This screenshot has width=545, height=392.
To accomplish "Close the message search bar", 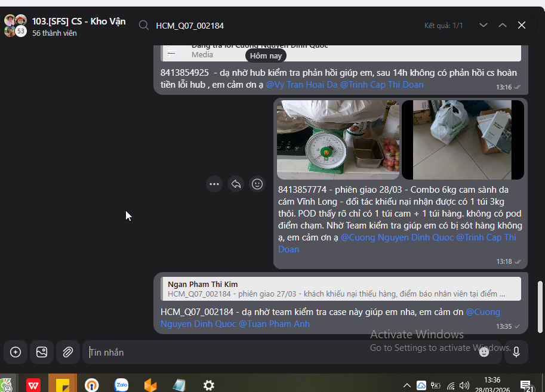I will point(521,25).
